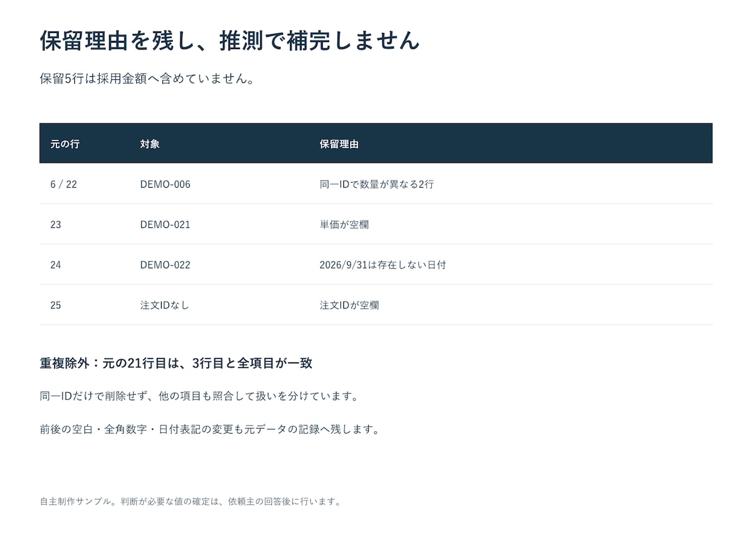This screenshot has height=534, width=756.
Task: Click the text 保留5行は採用金額へ含めていません。
Action: pyautogui.click(x=147, y=79)
